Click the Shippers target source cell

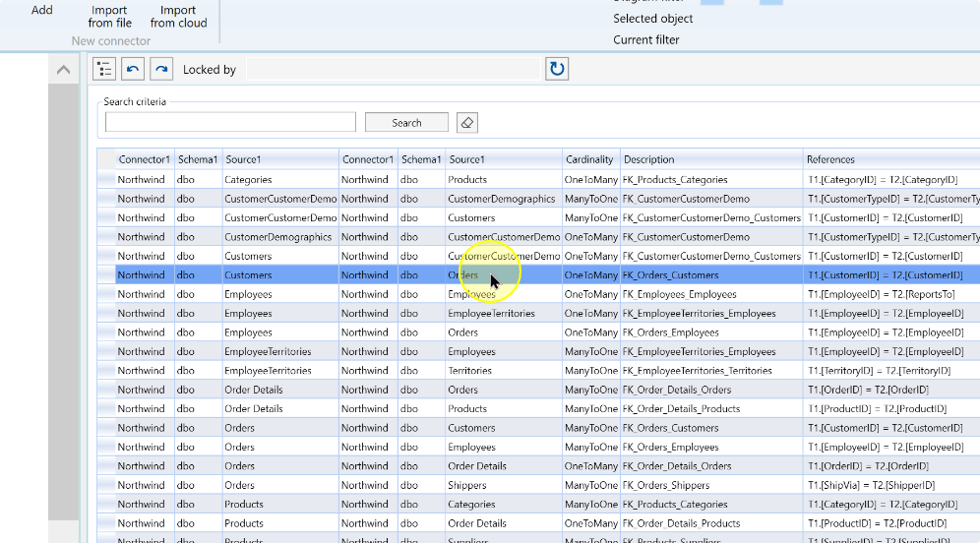pyautogui.click(x=503, y=485)
